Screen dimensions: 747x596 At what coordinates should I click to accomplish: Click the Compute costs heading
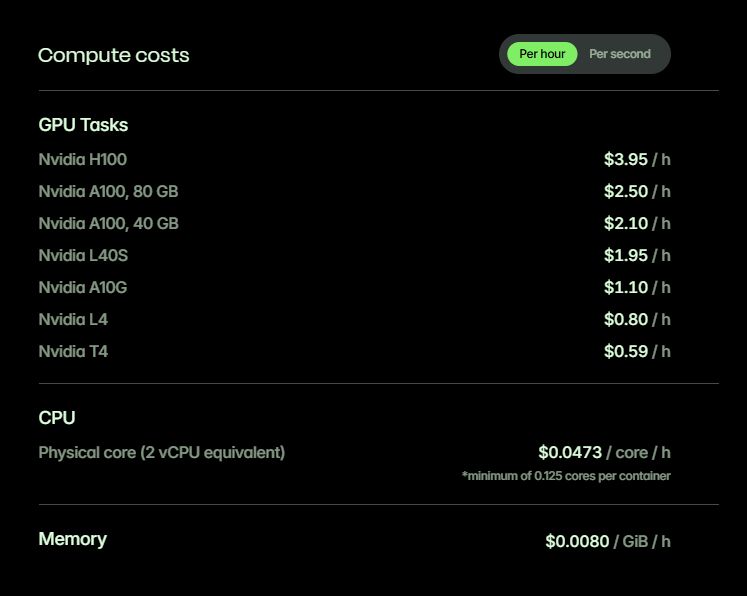click(114, 55)
